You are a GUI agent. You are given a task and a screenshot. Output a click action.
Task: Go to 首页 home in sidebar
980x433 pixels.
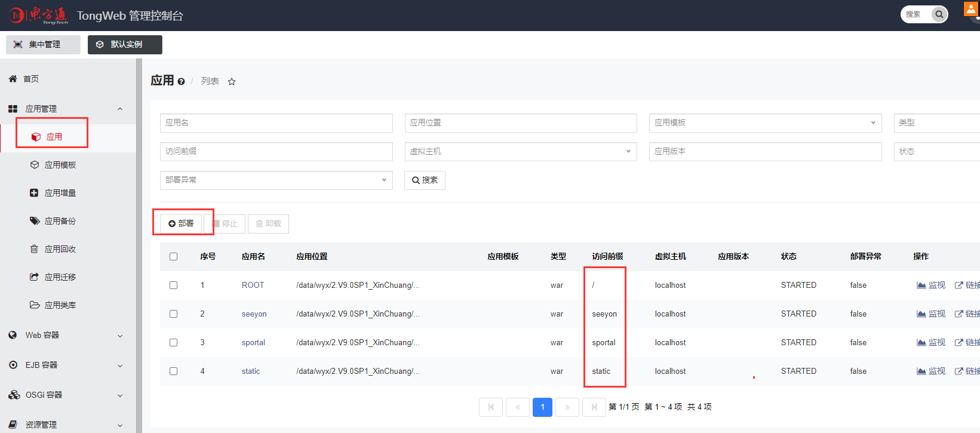pyautogui.click(x=30, y=79)
